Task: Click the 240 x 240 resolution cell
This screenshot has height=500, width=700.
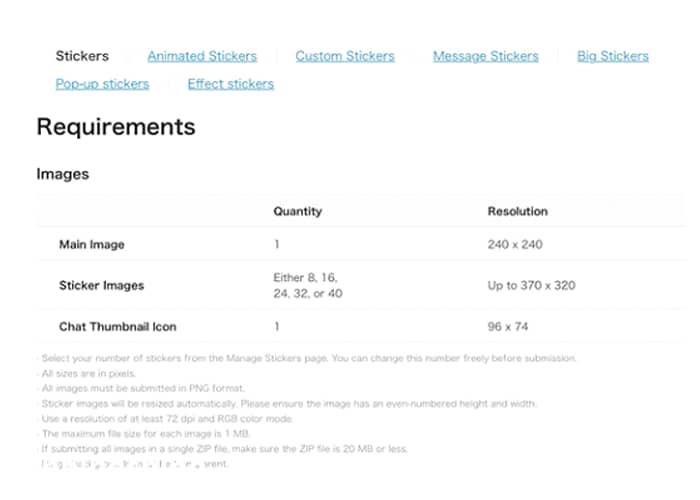Action: pos(515,244)
